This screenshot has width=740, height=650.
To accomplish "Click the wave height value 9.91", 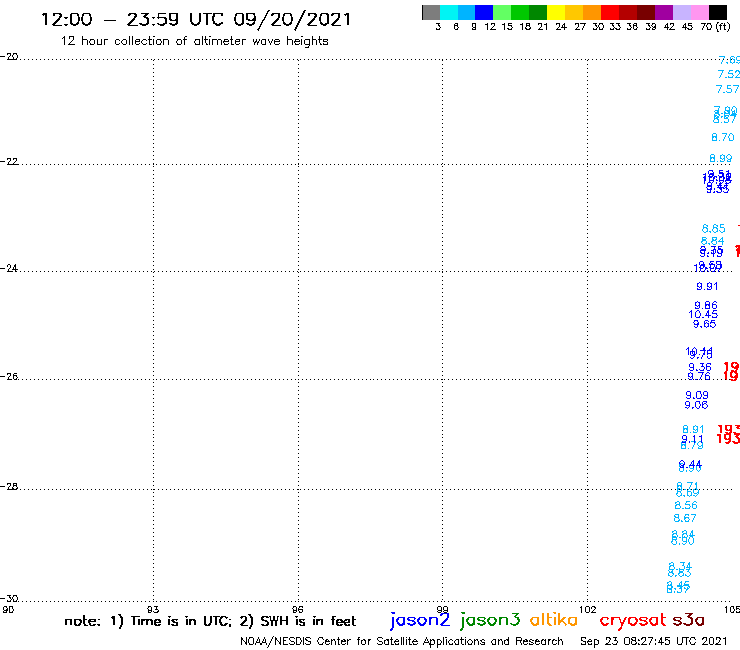I will 707,287.
